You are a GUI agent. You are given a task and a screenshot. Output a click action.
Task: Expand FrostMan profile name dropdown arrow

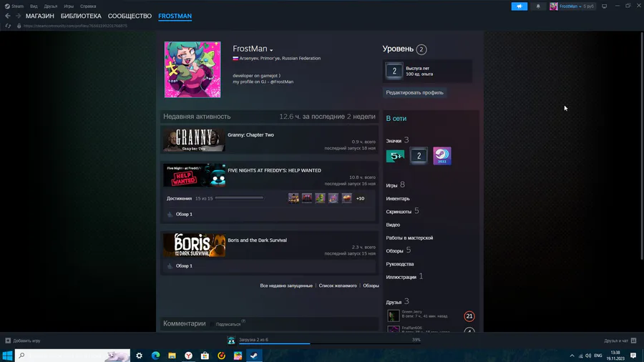tap(271, 50)
